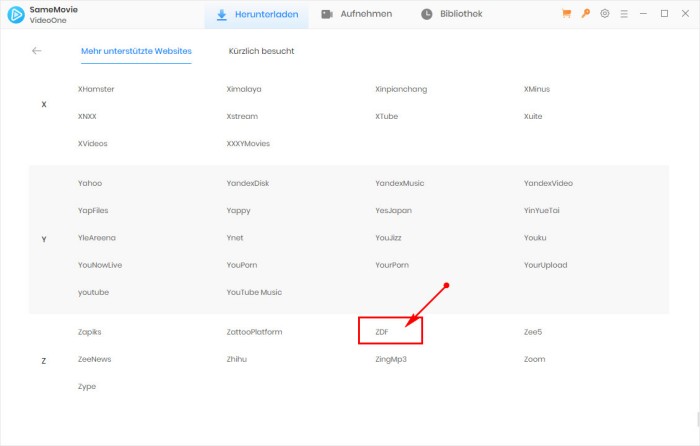
Task: Click the SameMovie VideoOne logo icon
Action: [x=16, y=15]
